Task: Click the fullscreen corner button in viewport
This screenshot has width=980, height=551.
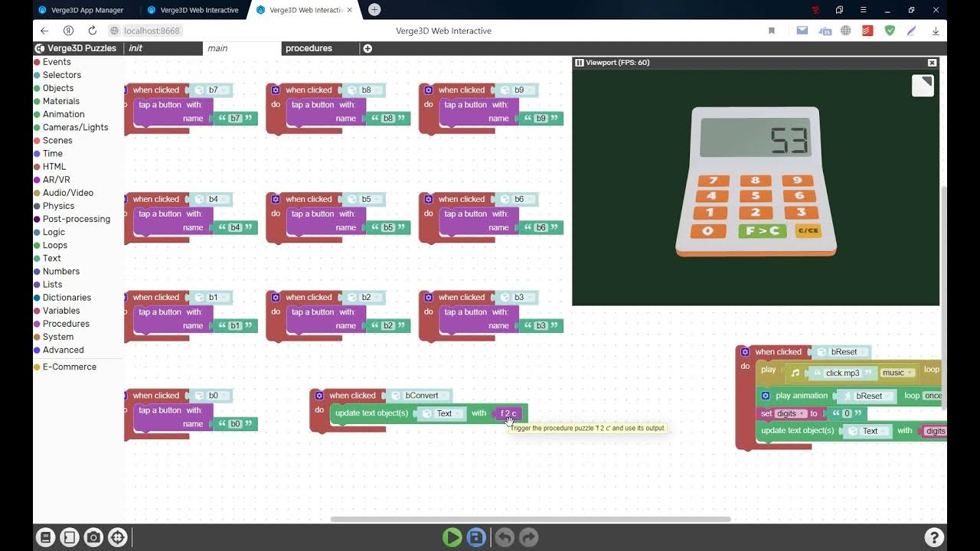Action: click(923, 86)
